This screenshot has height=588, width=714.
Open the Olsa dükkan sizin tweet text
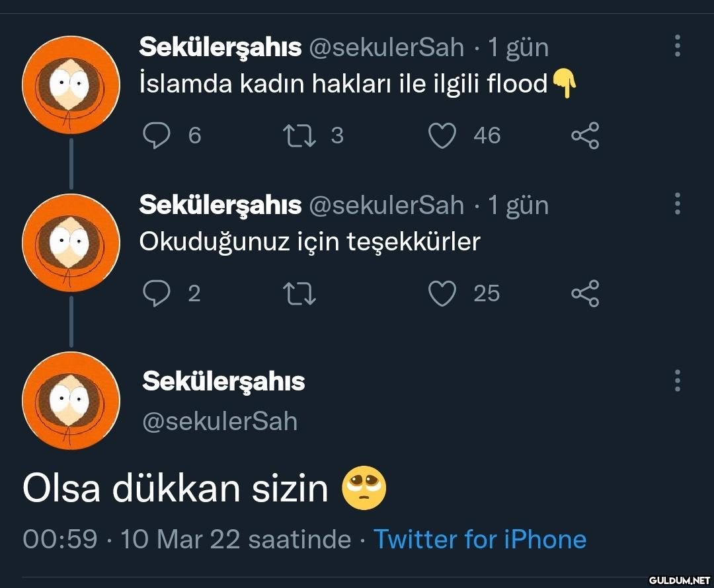pos(175,489)
